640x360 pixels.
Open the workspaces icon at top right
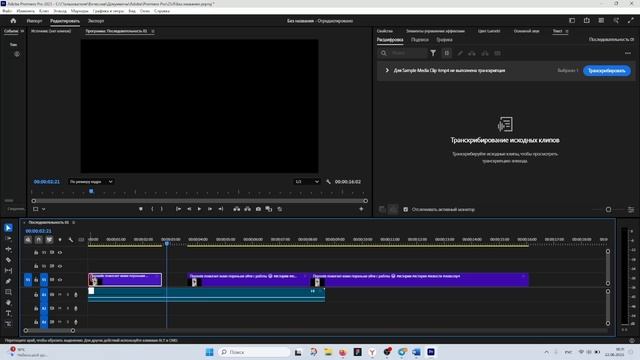point(572,20)
